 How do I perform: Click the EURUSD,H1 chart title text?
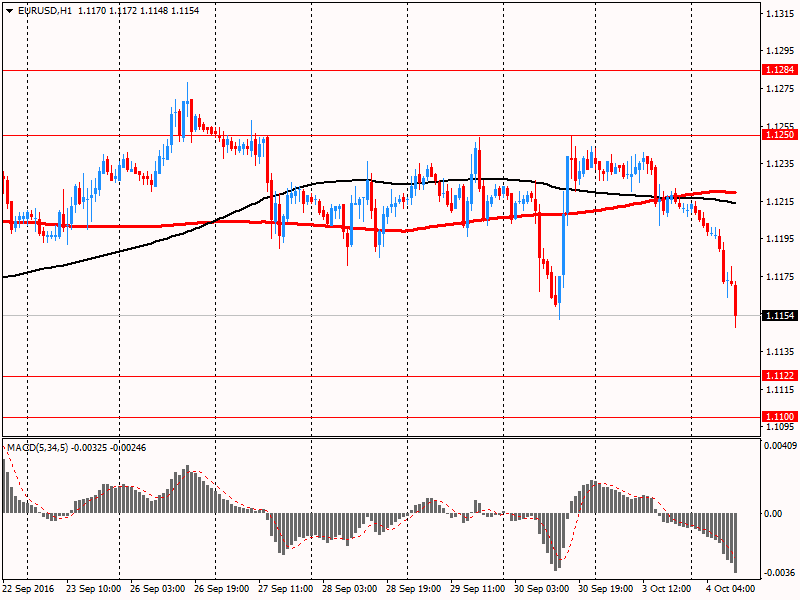pos(44,11)
